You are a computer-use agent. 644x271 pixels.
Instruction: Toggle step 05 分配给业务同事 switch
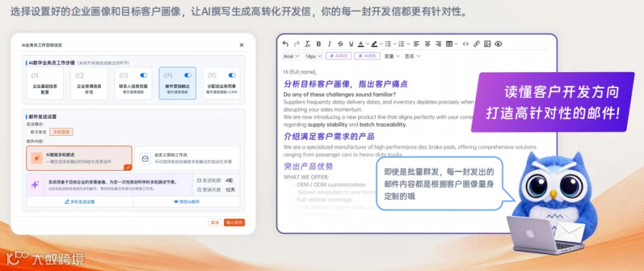pos(232,76)
